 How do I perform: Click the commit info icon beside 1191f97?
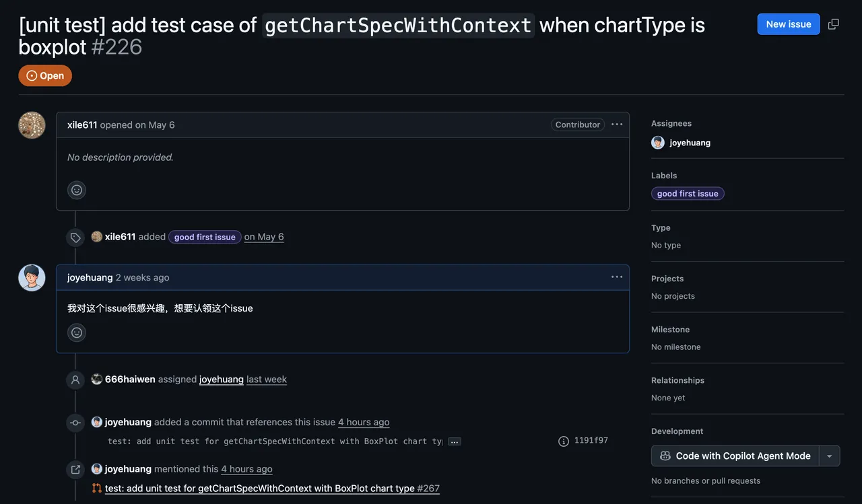[564, 441]
